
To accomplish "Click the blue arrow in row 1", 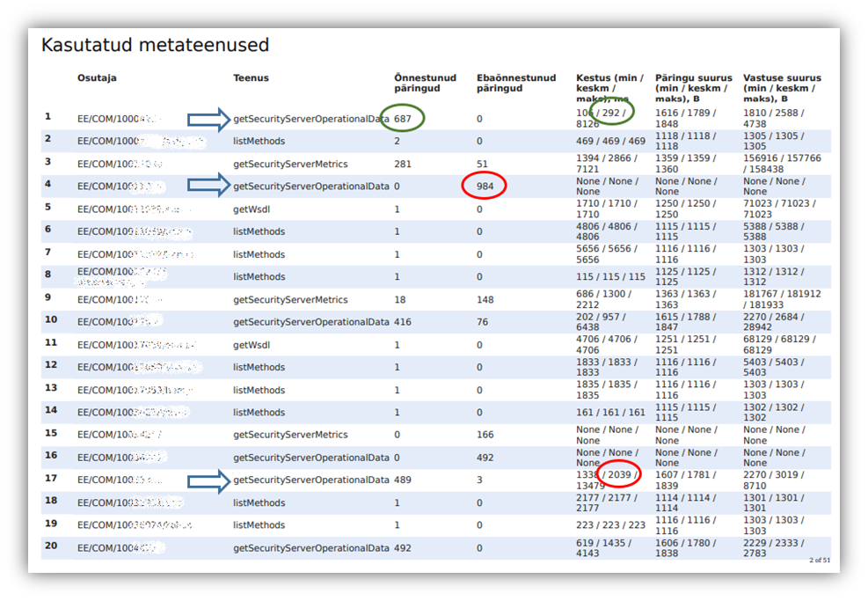I will (208, 119).
